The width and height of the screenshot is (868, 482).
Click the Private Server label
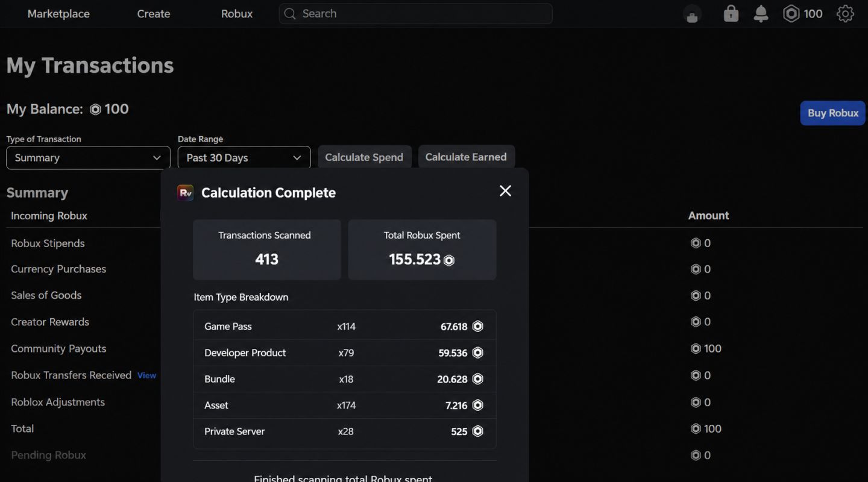(x=234, y=431)
